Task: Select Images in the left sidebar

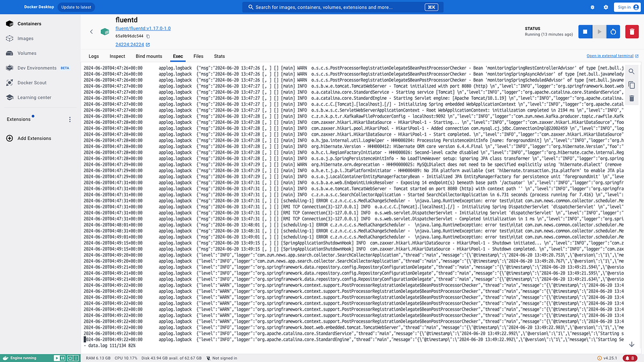Action: [24, 38]
